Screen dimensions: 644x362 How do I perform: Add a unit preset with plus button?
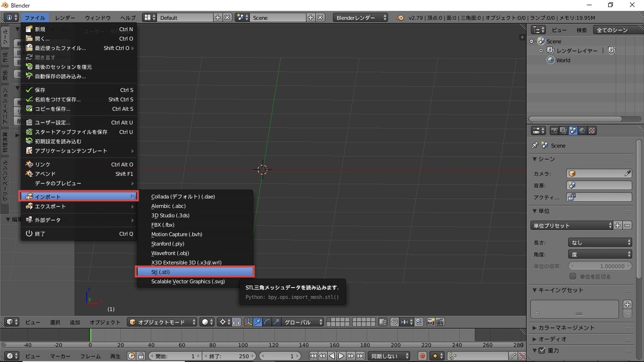tap(618, 225)
